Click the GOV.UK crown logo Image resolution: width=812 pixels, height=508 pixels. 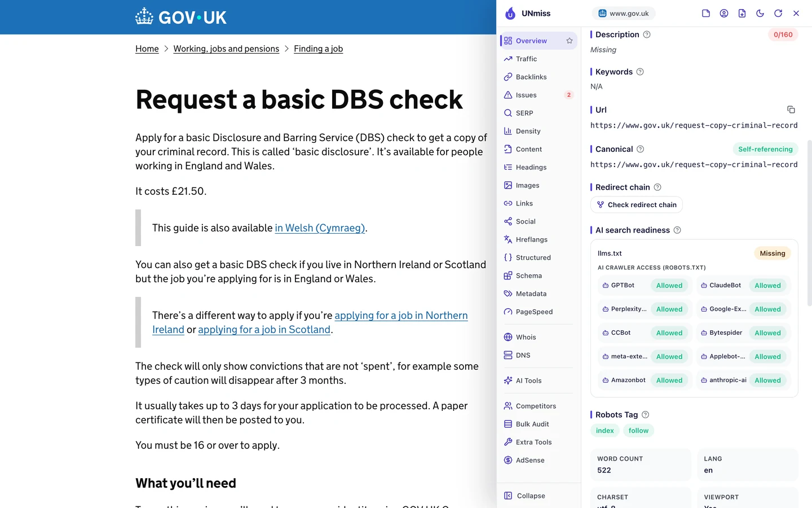tap(144, 16)
